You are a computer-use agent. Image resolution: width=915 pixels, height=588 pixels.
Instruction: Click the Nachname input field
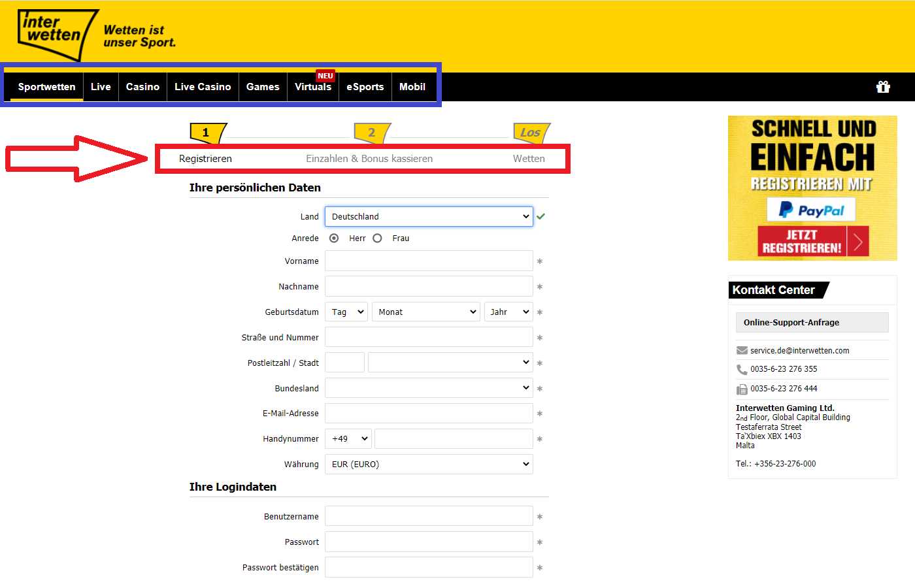[x=429, y=286]
